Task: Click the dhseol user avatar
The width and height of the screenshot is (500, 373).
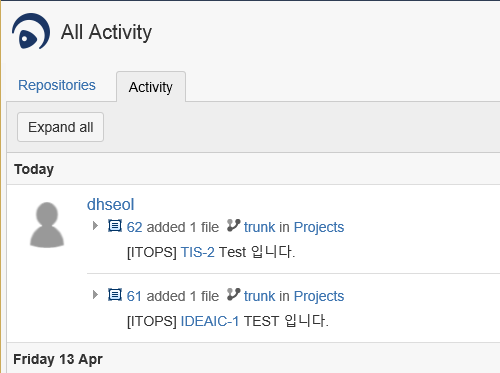Action: point(47,225)
